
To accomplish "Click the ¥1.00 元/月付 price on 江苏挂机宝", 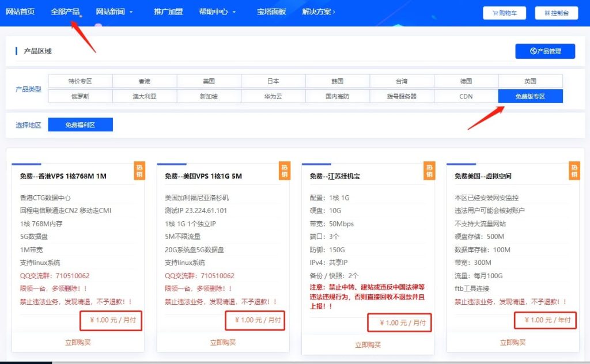I will 399,323.
